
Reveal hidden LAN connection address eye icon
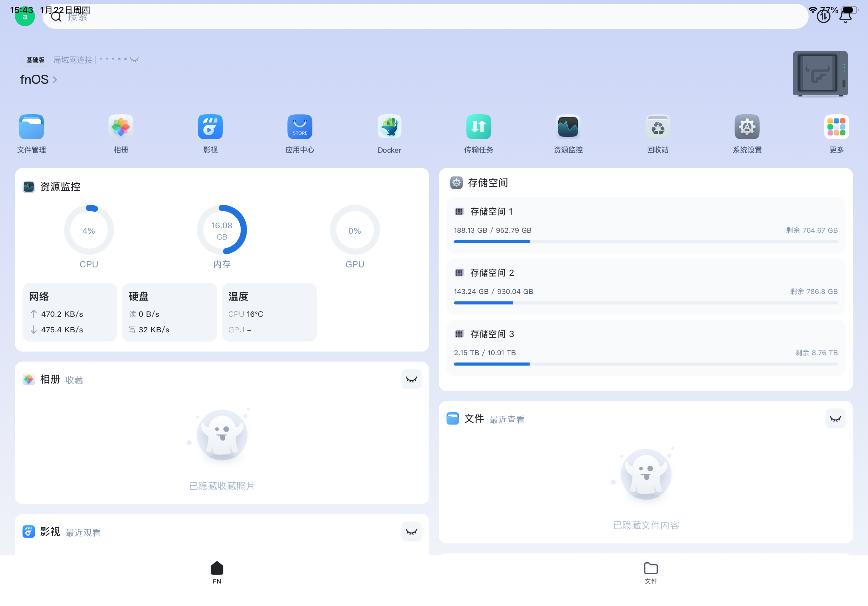[x=134, y=60]
